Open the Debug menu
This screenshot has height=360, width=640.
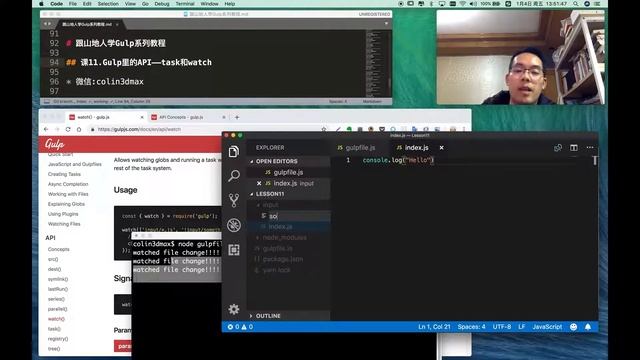pos(162,4)
